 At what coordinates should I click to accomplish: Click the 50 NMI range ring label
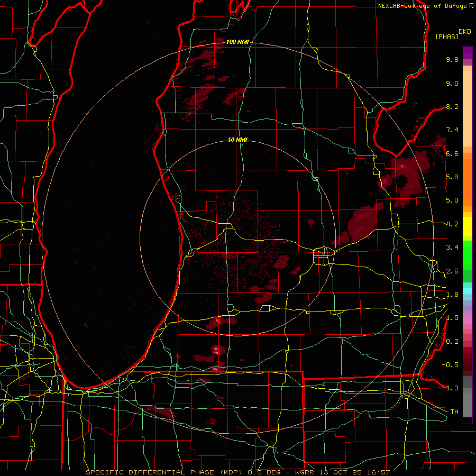[237, 140]
